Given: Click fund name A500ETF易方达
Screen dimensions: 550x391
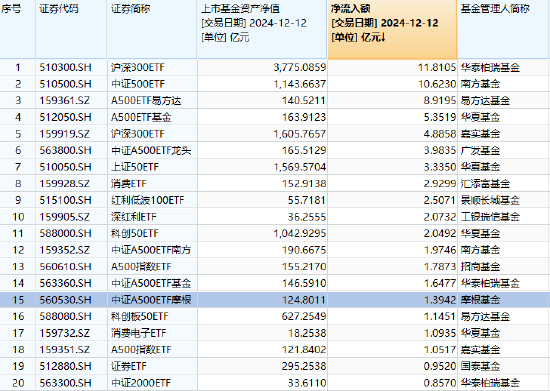Looking at the screenshot, I should click(x=146, y=101).
